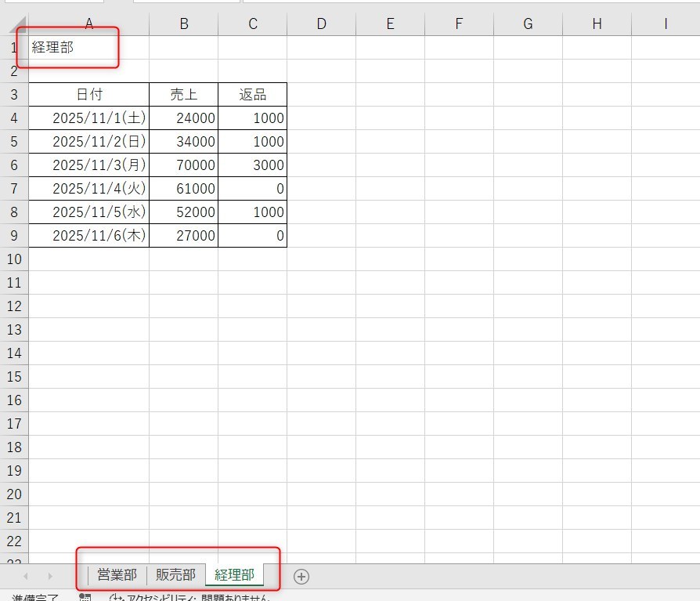Image resolution: width=700 pixels, height=601 pixels.
Task: Select the 日付 header cell
Action: coord(88,95)
